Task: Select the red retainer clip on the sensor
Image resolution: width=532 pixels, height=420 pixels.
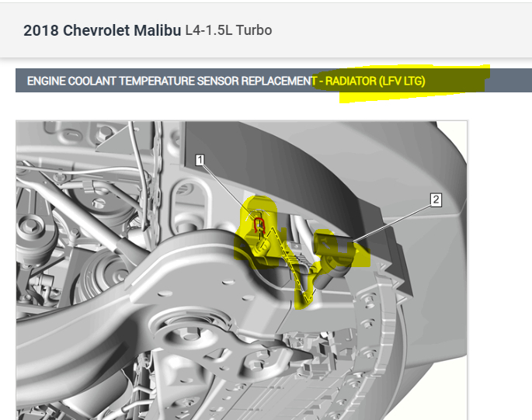Action: click(x=259, y=225)
